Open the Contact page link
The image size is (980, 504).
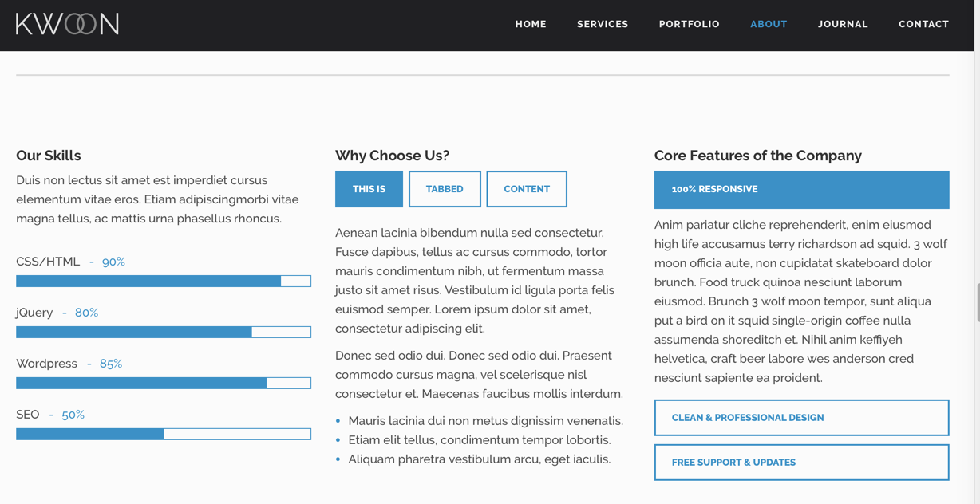923,24
